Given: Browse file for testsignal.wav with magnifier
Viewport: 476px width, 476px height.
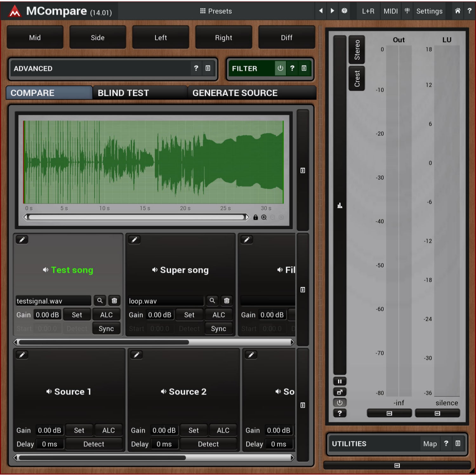Looking at the screenshot, I should click(100, 301).
